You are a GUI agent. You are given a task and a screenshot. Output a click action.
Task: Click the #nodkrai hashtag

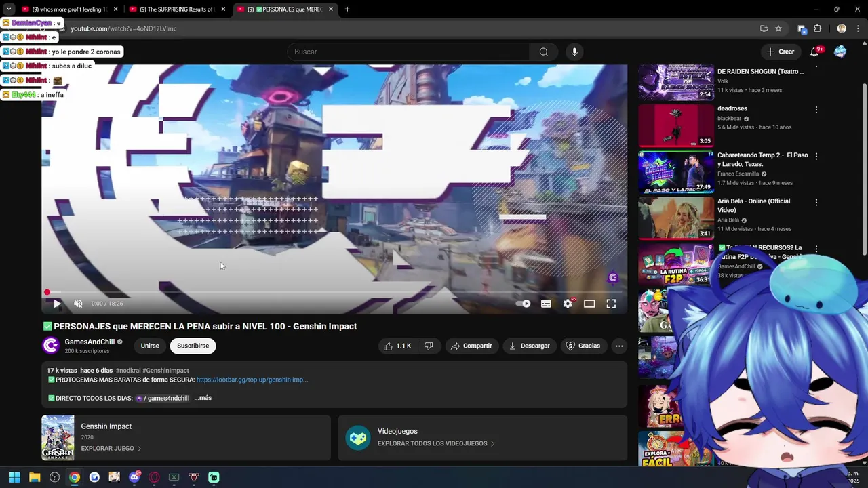point(127,371)
